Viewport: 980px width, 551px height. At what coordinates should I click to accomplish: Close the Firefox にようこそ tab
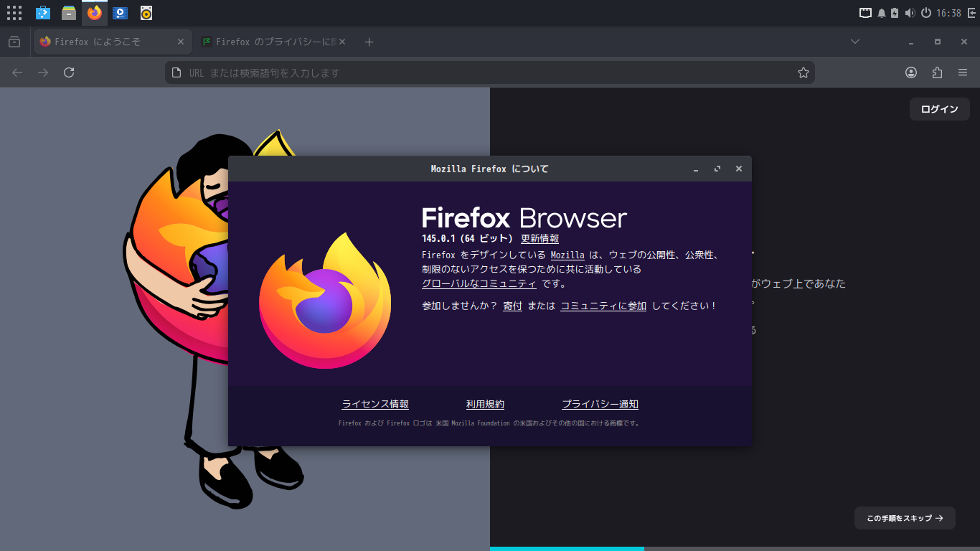pyautogui.click(x=181, y=42)
